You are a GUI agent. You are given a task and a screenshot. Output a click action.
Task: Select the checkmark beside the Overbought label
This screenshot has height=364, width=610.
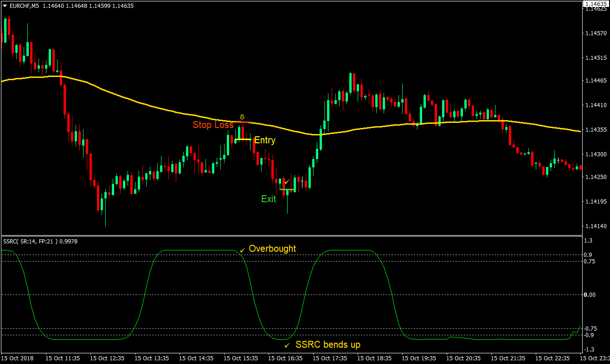coord(242,250)
